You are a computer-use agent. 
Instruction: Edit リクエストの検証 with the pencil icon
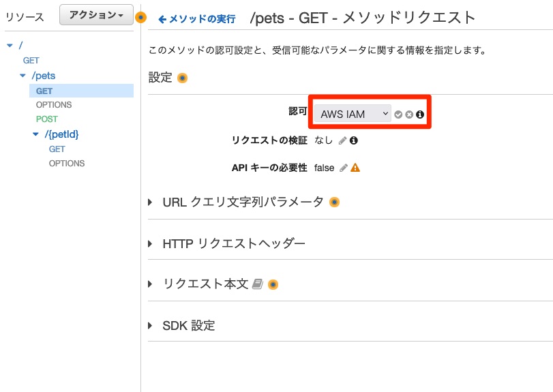pos(342,140)
